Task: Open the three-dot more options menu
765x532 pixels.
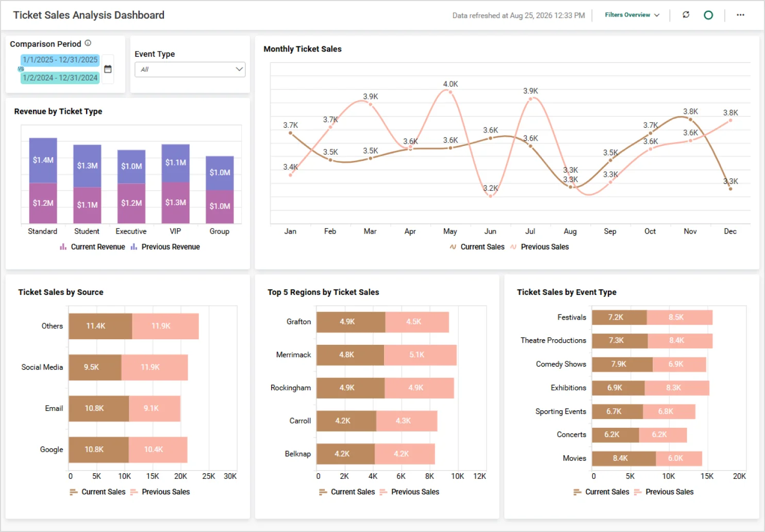Action: [x=740, y=15]
